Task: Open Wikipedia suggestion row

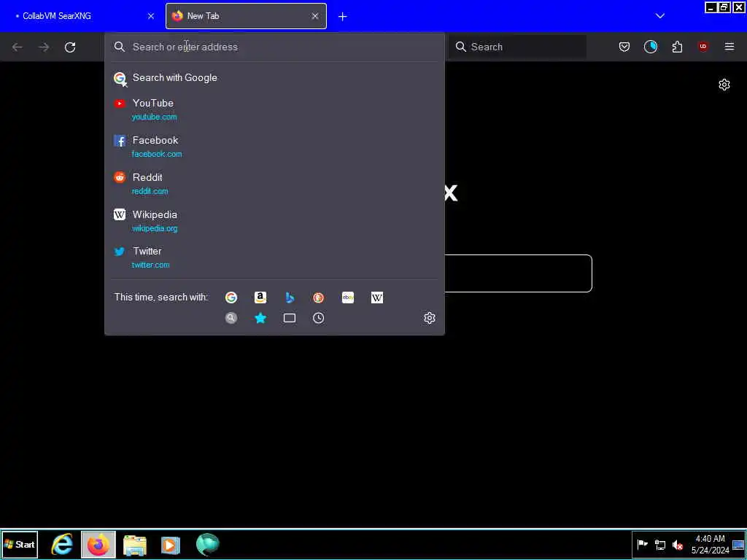Action: point(274,221)
